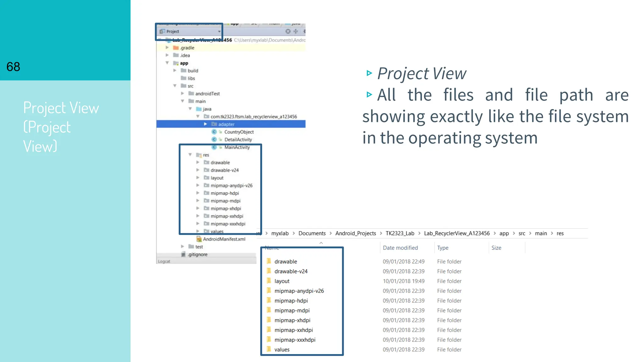Click drawable-v24 folder icon in Explorer

[269, 271]
